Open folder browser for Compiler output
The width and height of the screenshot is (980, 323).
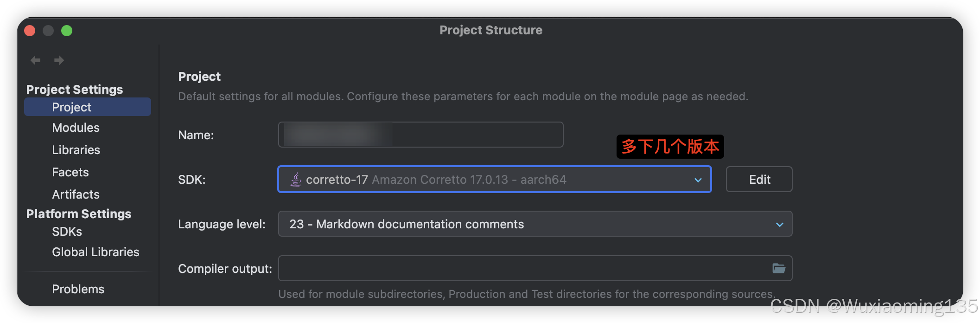pos(779,268)
